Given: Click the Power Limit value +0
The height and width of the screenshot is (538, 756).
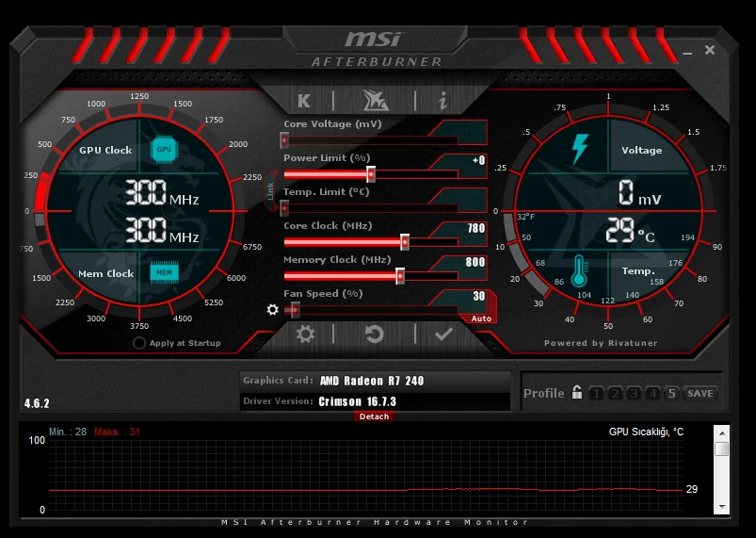Looking at the screenshot, I should [478, 160].
